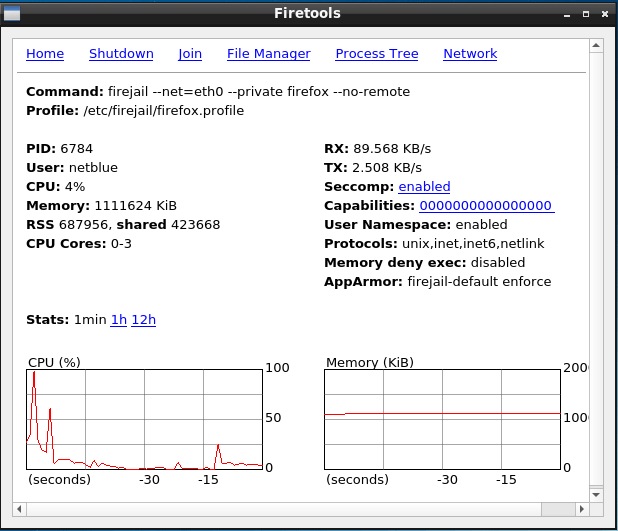Screen dimensions: 618x531
Task: Switch stats to 1h view
Action: pyautogui.click(x=119, y=319)
